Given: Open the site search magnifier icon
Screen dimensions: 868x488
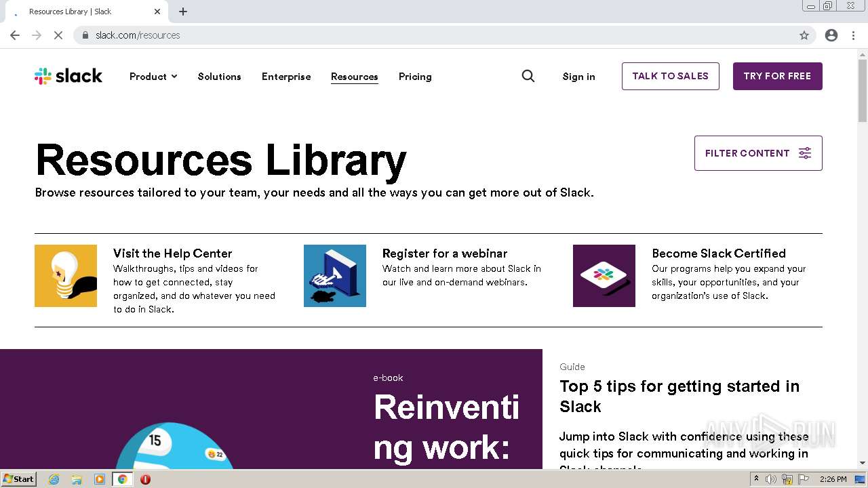Looking at the screenshot, I should [528, 76].
